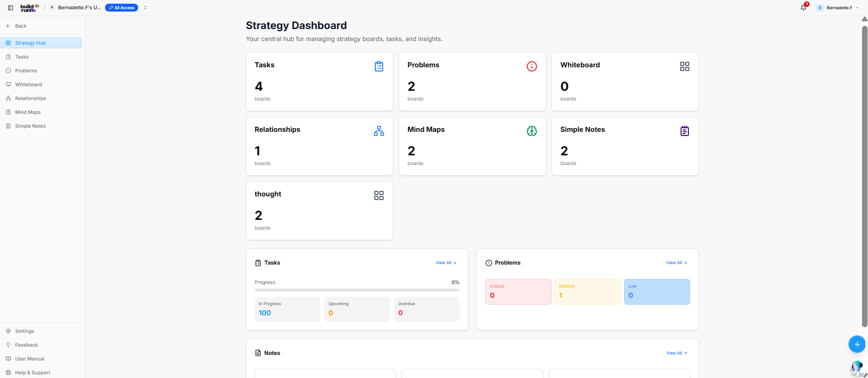Open Help & Support
The height and width of the screenshot is (378, 868).
[41, 372]
